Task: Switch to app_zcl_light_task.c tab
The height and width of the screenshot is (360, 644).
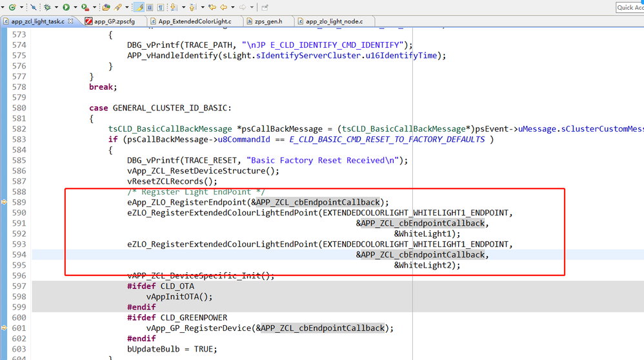Action: pyautogui.click(x=37, y=21)
